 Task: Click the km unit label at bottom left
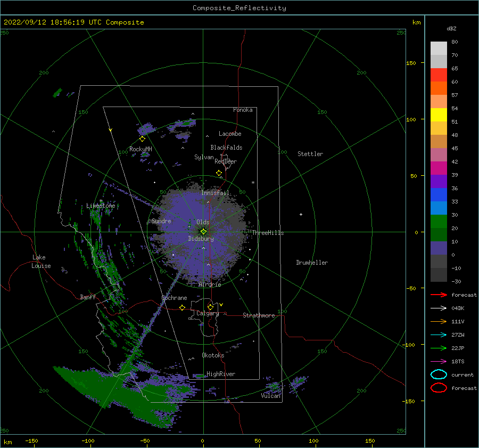click(x=7, y=442)
